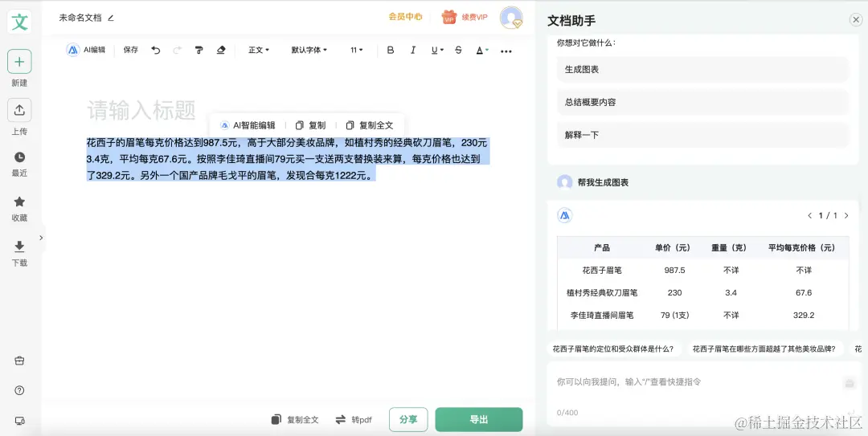Rename document via pencil icon
This screenshot has width=868, height=436.
click(111, 18)
